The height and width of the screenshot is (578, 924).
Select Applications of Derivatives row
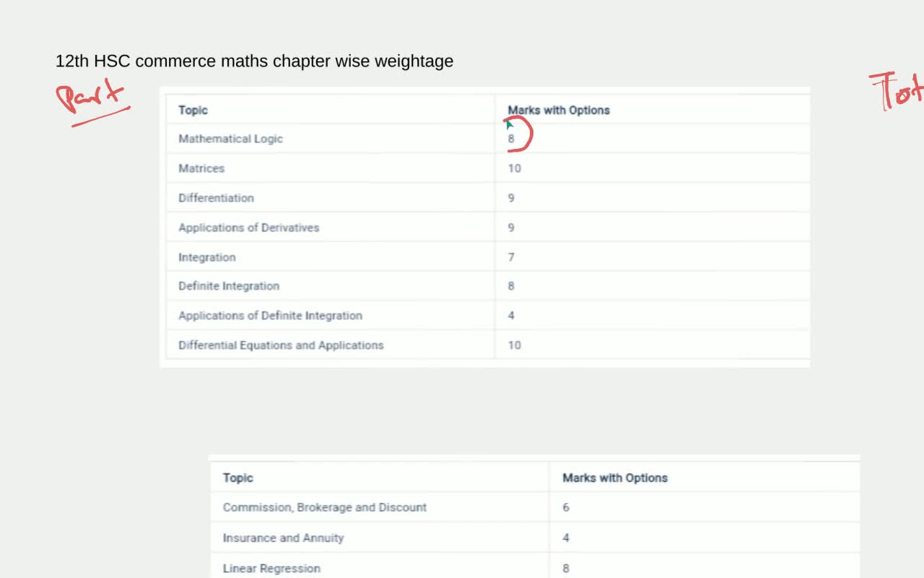[x=488, y=228]
